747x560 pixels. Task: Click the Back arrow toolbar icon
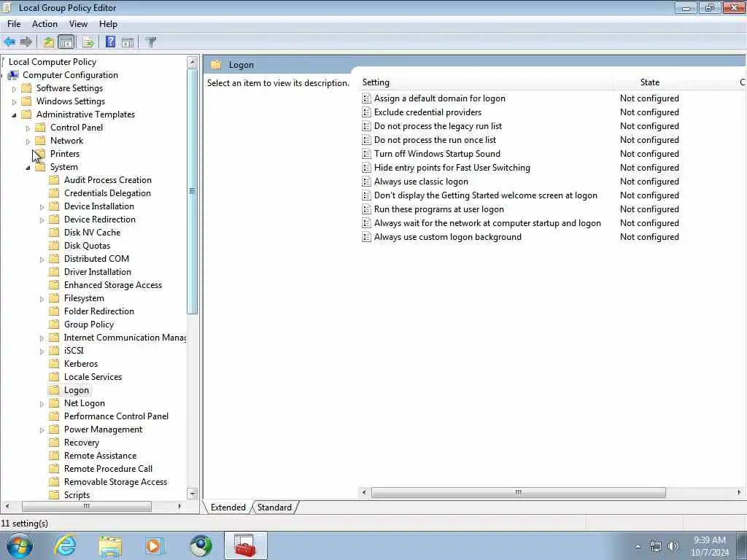pyautogui.click(x=9, y=42)
